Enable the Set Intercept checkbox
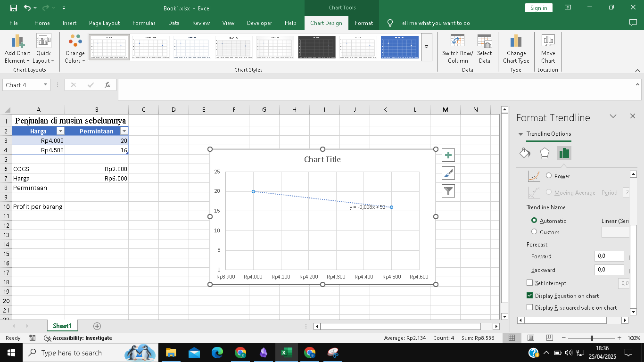 click(x=529, y=283)
